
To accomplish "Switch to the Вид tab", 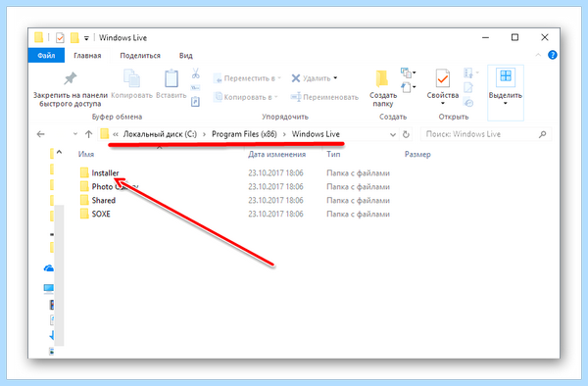I will point(185,56).
